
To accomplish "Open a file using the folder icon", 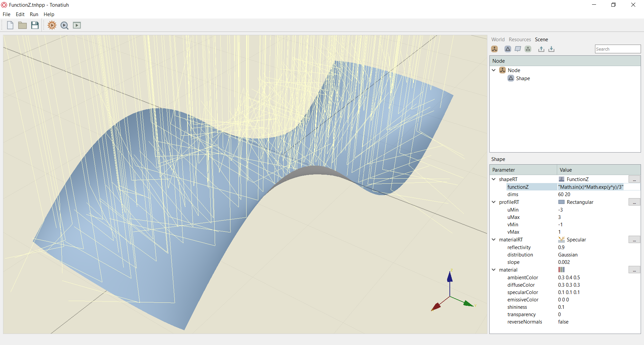I will click(x=22, y=25).
